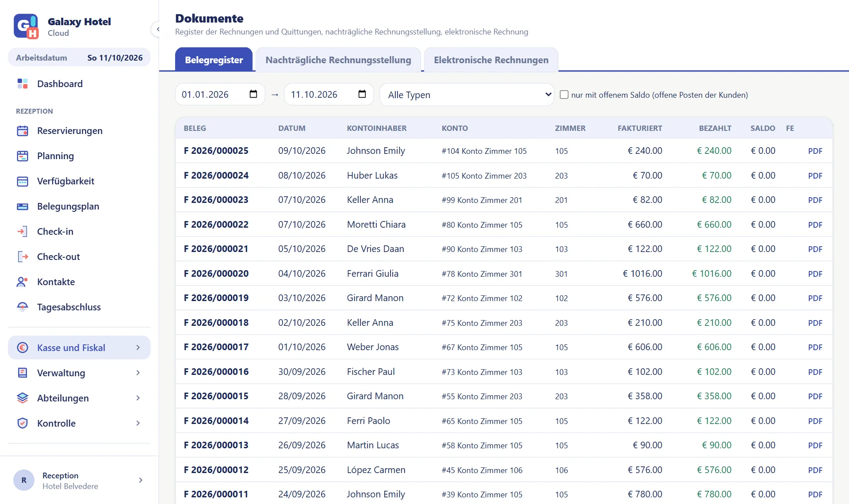Open the Belegungsplan bed icon

(23, 206)
